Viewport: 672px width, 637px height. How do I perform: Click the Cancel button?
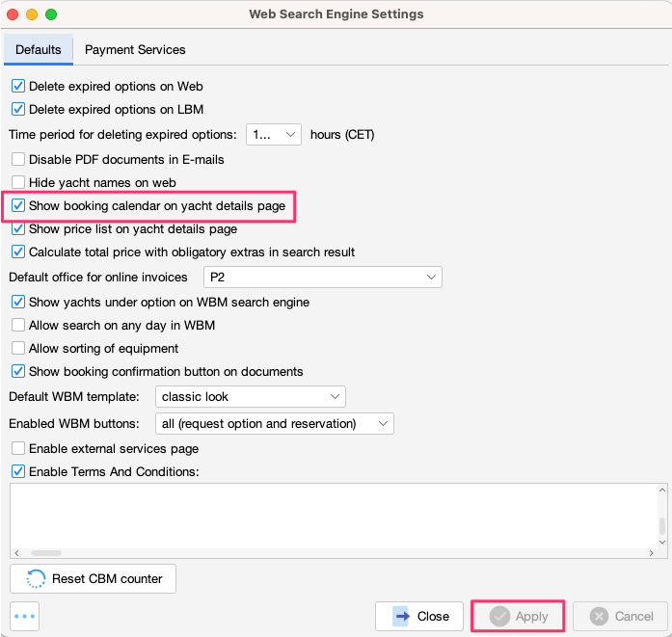coord(620,617)
